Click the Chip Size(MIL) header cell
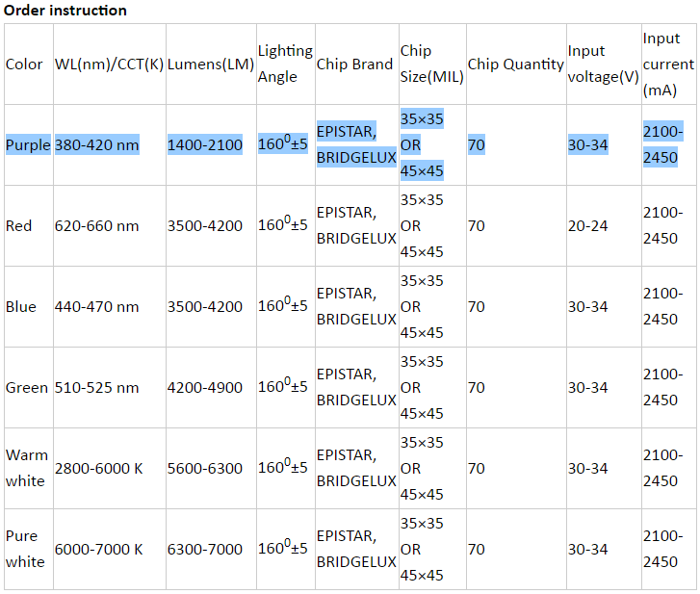This screenshot has height=594, width=700. pos(431,64)
